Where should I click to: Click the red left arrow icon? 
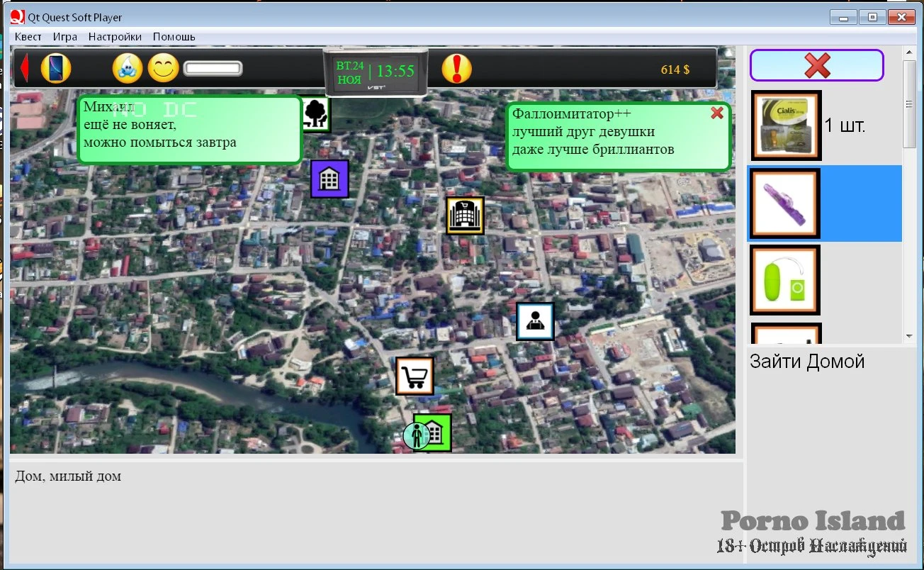(x=23, y=69)
